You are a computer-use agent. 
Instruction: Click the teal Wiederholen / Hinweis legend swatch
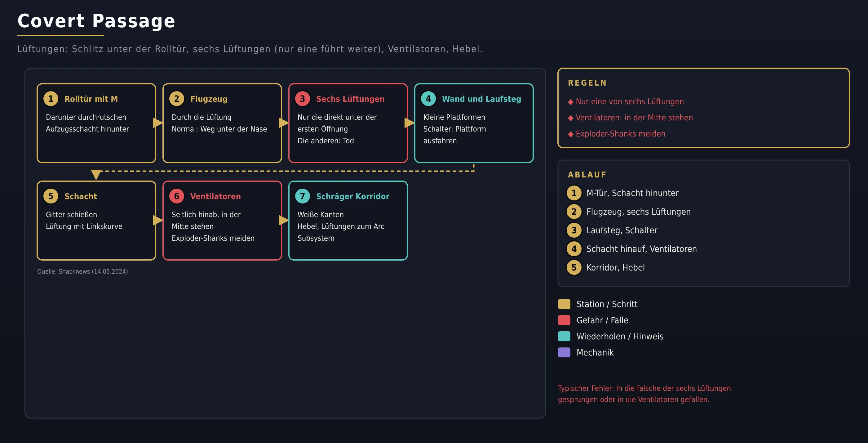pos(564,337)
